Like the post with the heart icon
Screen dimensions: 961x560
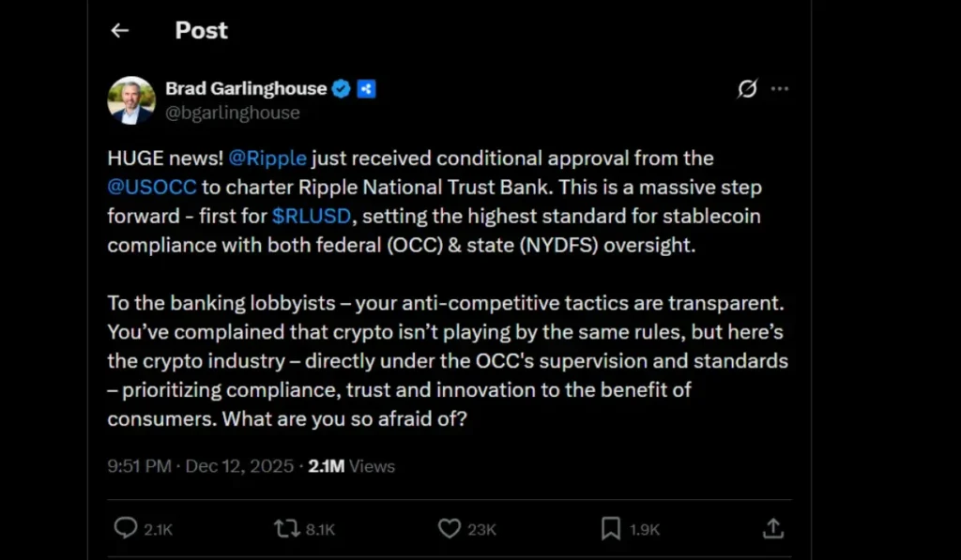tap(450, 529)
